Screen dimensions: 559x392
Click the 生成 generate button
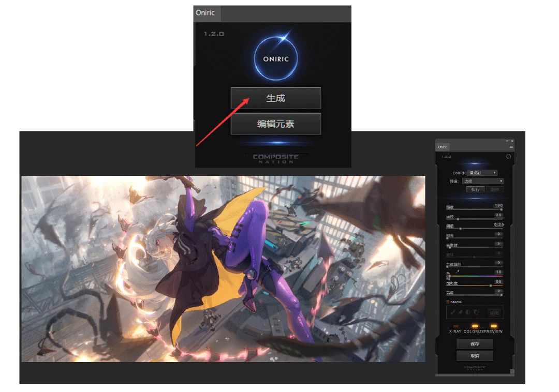(x=275, y=98)
